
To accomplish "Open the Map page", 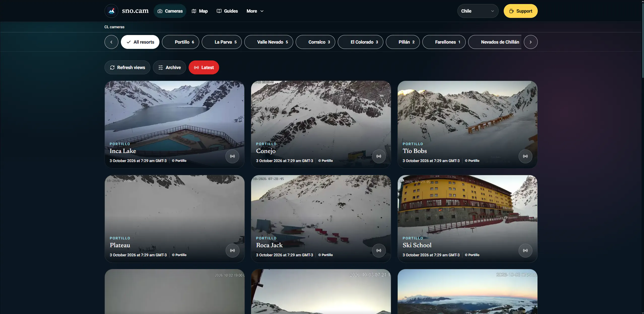I will click(200, 11).
